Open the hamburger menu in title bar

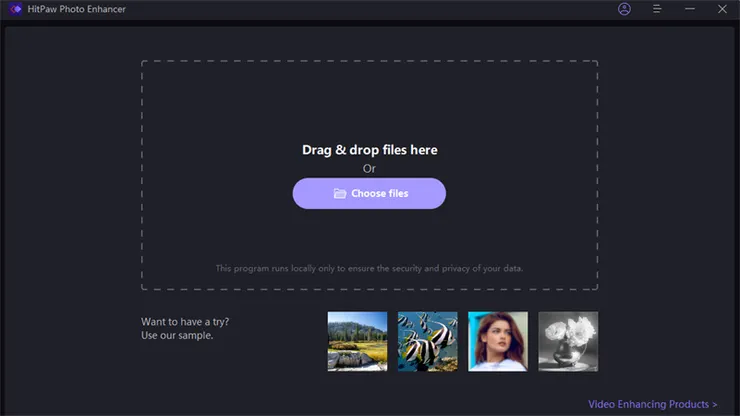657,9
